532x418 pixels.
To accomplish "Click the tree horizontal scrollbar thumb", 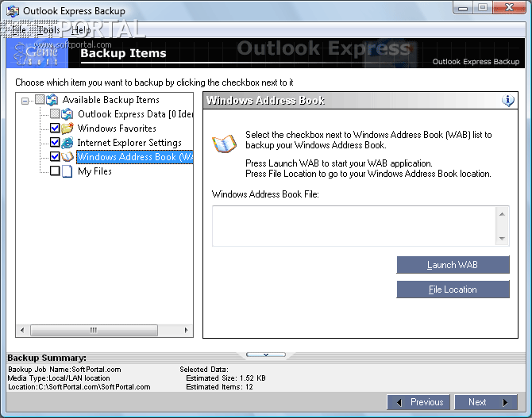I will coord(94,330).
